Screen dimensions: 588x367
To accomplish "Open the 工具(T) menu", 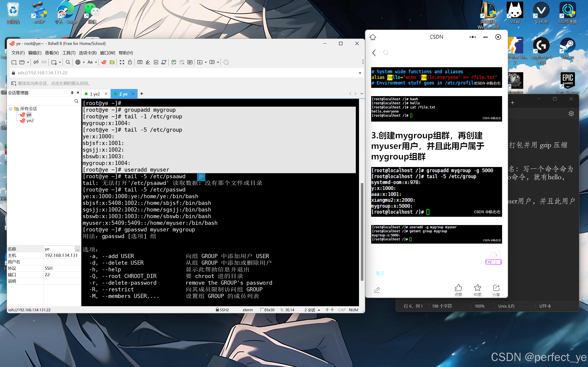I will (x=68, y=53).
